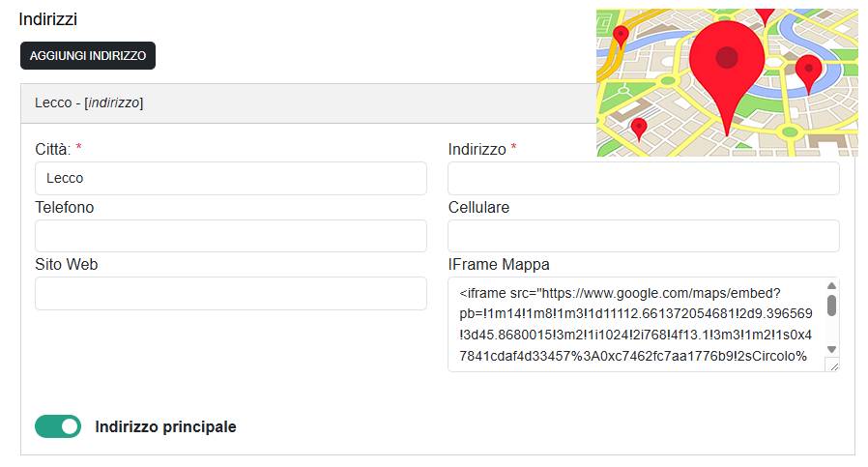This screenshot has width=868, height=467.
Task: Click the IFrame Mappa scrollbar thumb
Action: click(831, 306)
